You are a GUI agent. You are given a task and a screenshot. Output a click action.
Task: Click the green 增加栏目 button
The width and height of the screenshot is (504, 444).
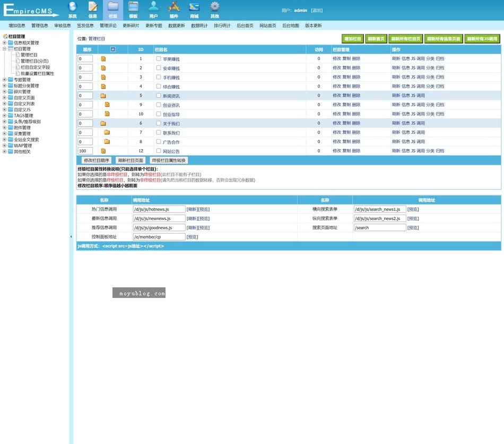353,39
